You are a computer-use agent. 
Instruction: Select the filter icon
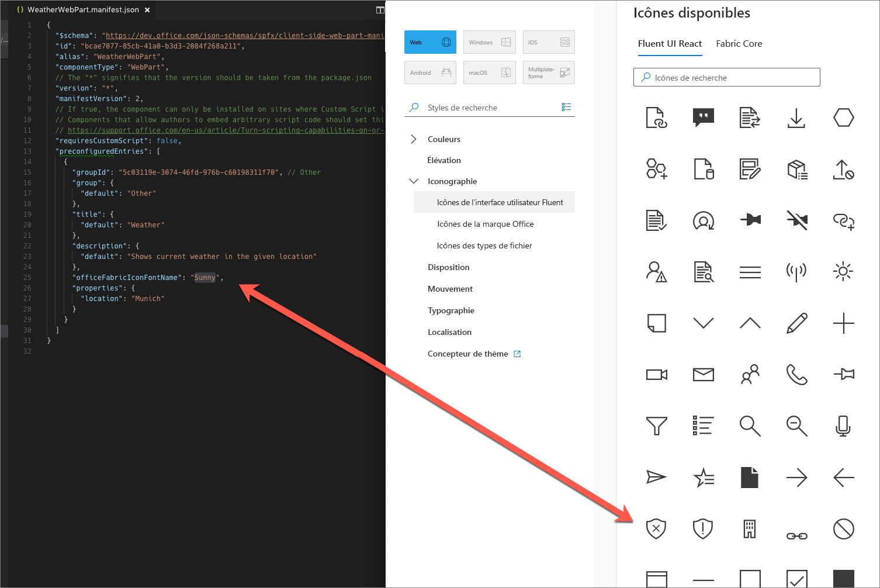(x=656, y=426)
